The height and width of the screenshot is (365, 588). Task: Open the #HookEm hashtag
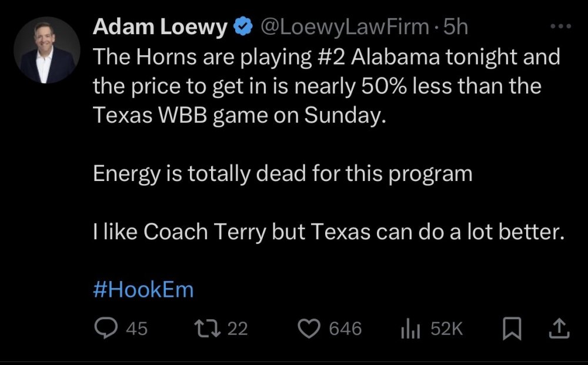point(143,290)
